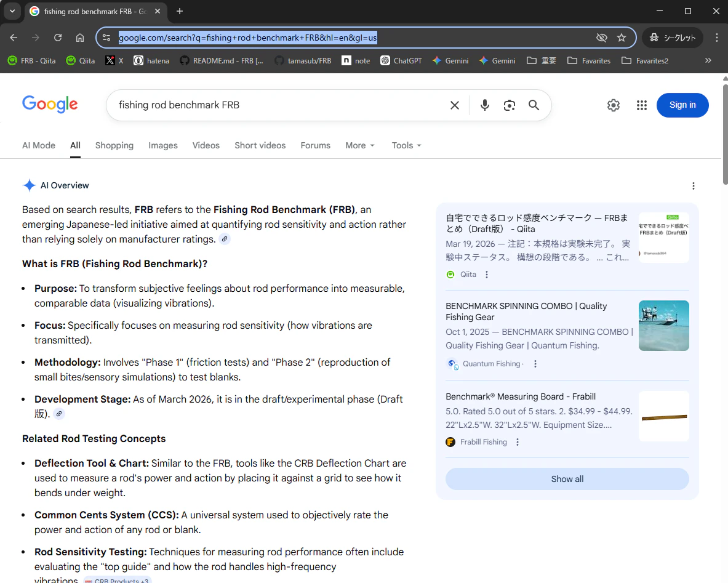Submit search with magnifier icon

[x=534, y=105]
